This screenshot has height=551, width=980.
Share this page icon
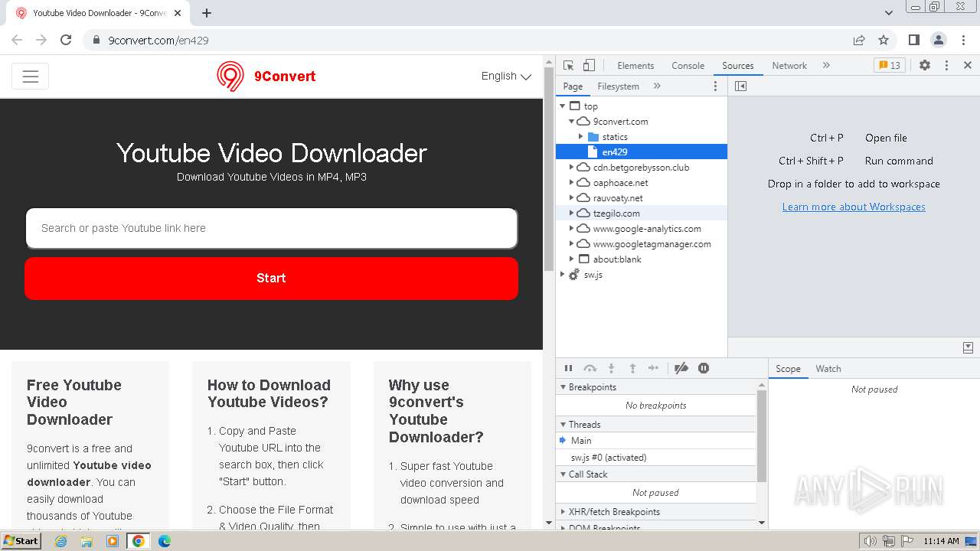(859, 40)
